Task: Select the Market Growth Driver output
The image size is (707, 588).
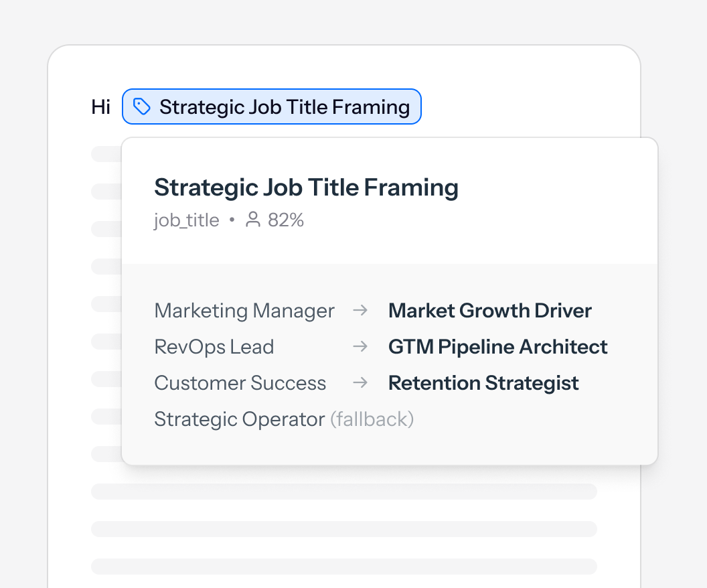Action: tap(489, 311)
